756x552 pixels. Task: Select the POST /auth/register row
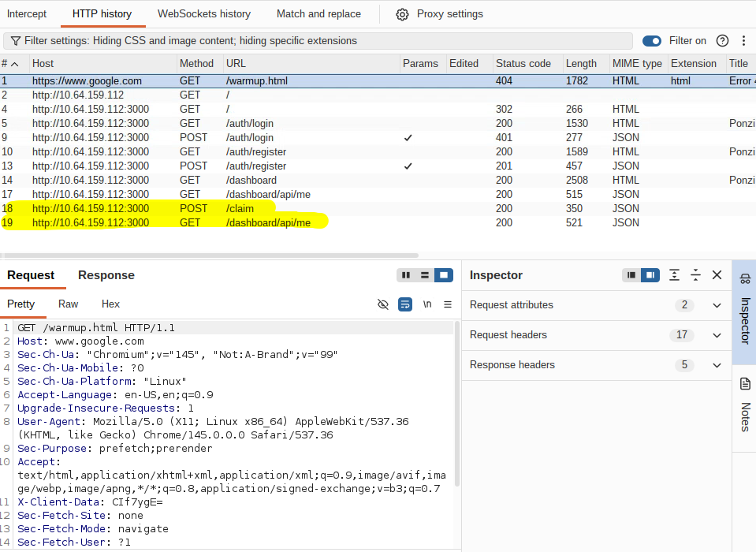(378, 166)
